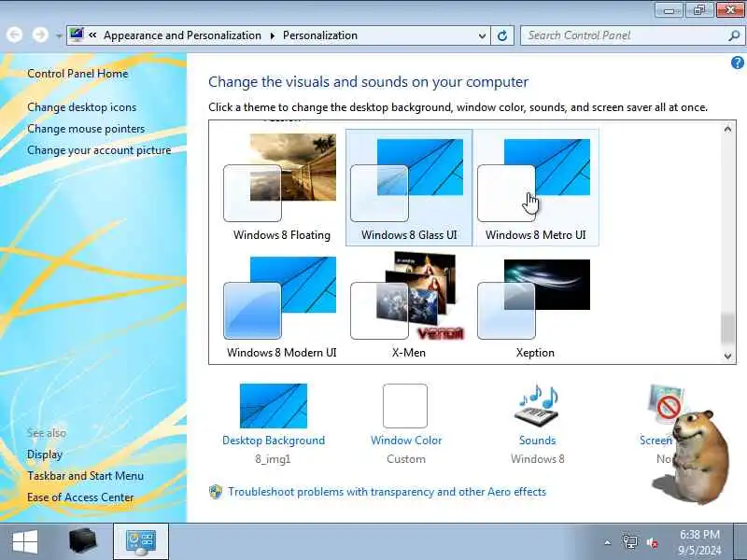747x560 pixels.
Task: Apply the Windows 8 Metro UI theme
Action: 535,188
